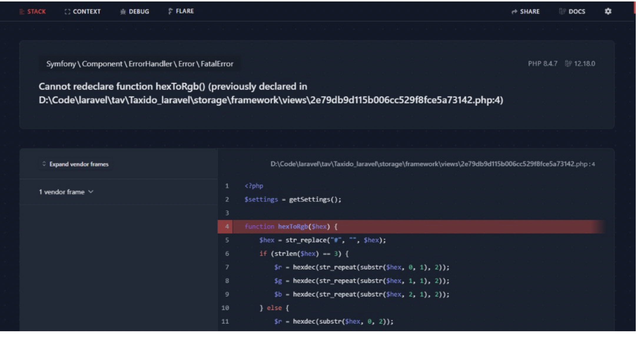Click the Share button

[x=525, y=11]
